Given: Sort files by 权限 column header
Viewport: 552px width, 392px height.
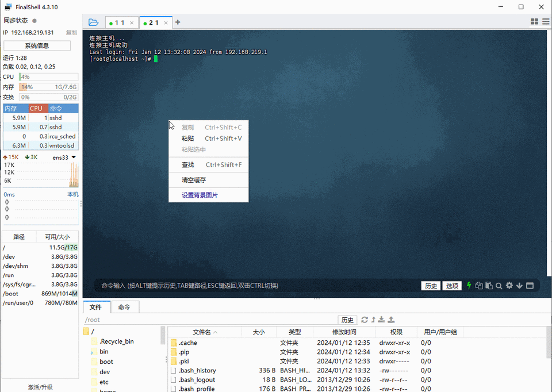Looking at the screenshot, I should [396, 332].
